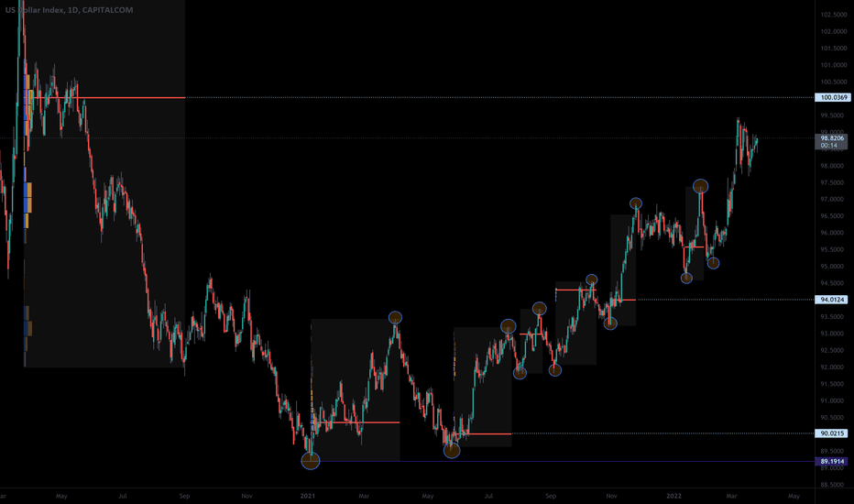Click the 2021 label on the time axis
Viewport: 854px width, 504px height.
coord(308,496)
